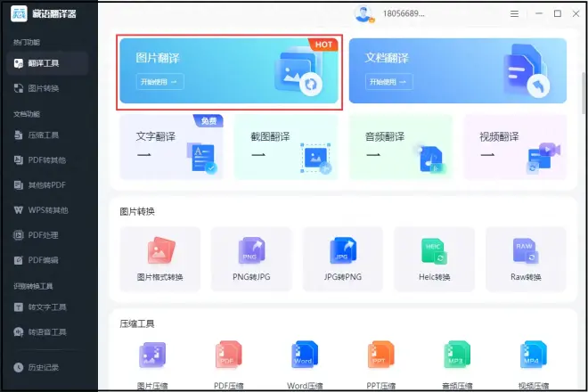Click the arrow under 截图翻译
588x392 pixels.
(x=258, y=155)
